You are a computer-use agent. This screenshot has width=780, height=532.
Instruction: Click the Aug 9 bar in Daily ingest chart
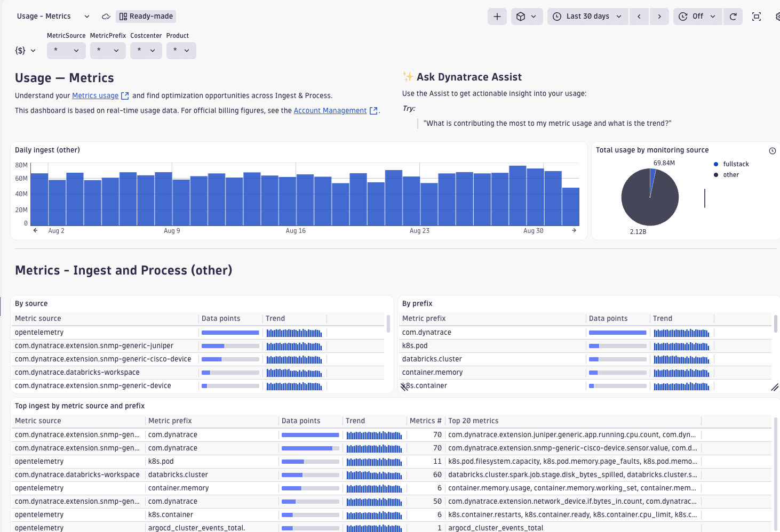[181, 203]
